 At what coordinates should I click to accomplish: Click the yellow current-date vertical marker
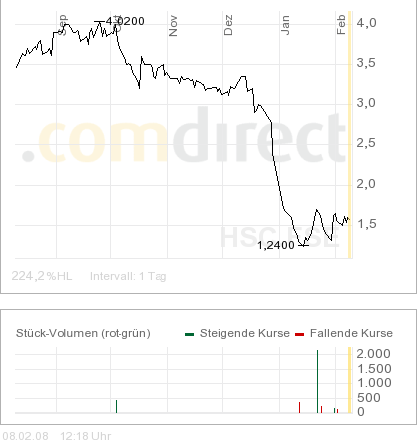click(x=350, y=135)
